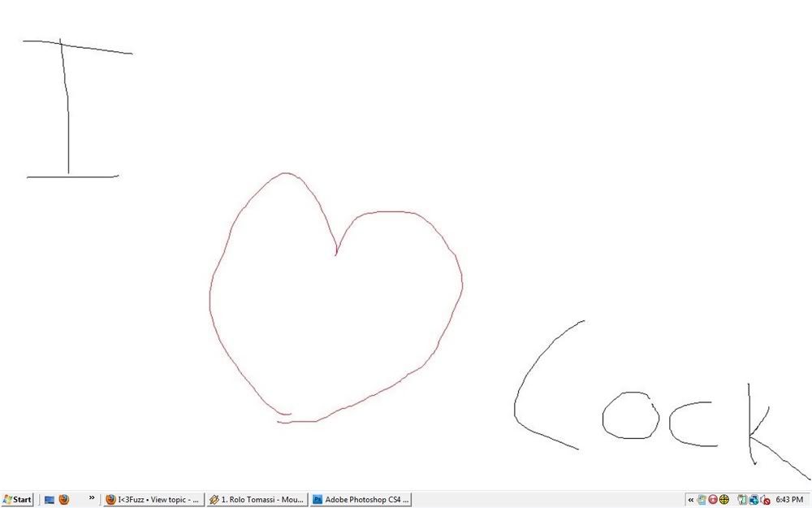Click the red circular system tray icon
The image size is (812, 508).
[x=713, y=500]
